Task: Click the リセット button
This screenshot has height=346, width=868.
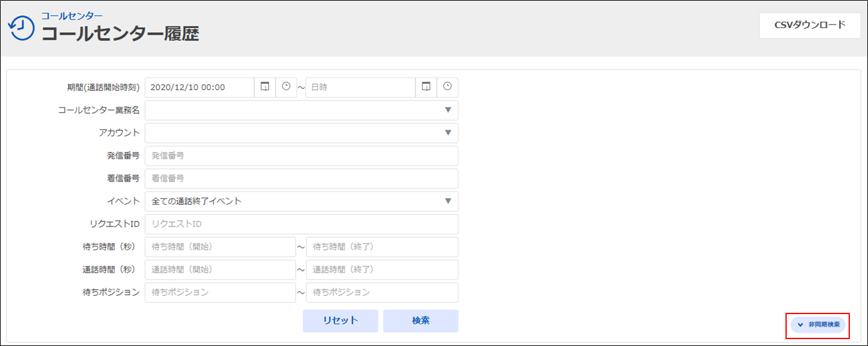Action: 340,321
